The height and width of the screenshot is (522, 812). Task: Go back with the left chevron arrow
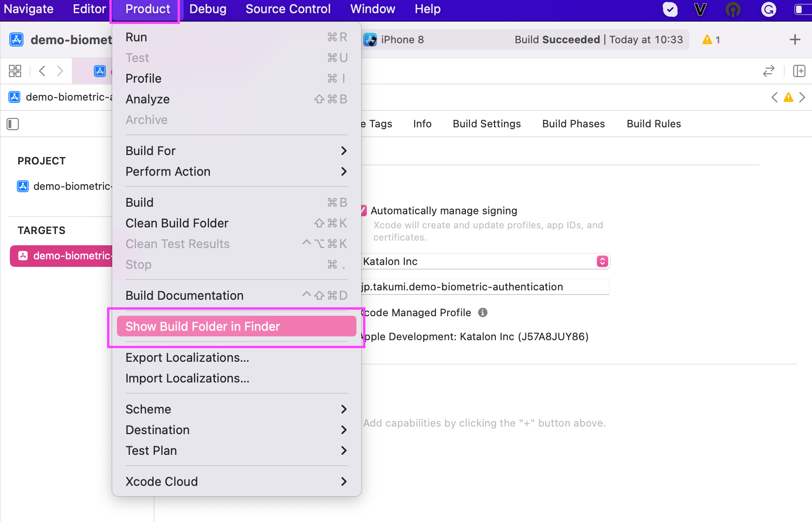coord(42,71)
